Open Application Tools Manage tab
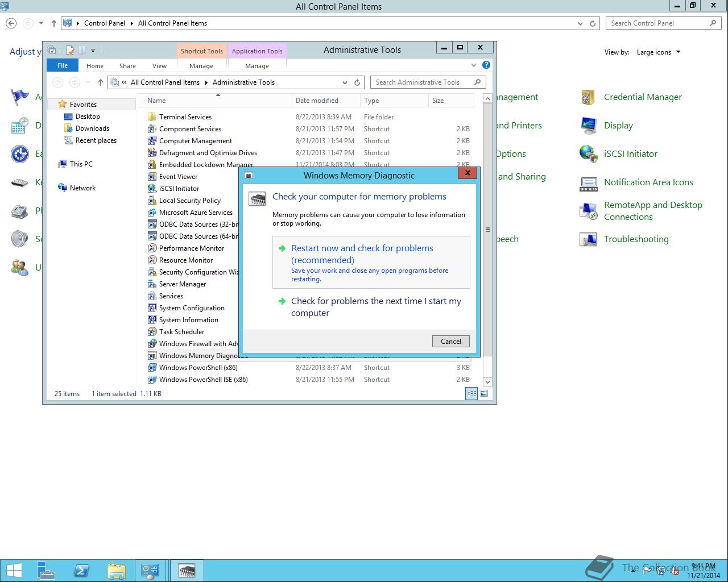The width and height of the screenshot is (728, 582). (257, 66)
